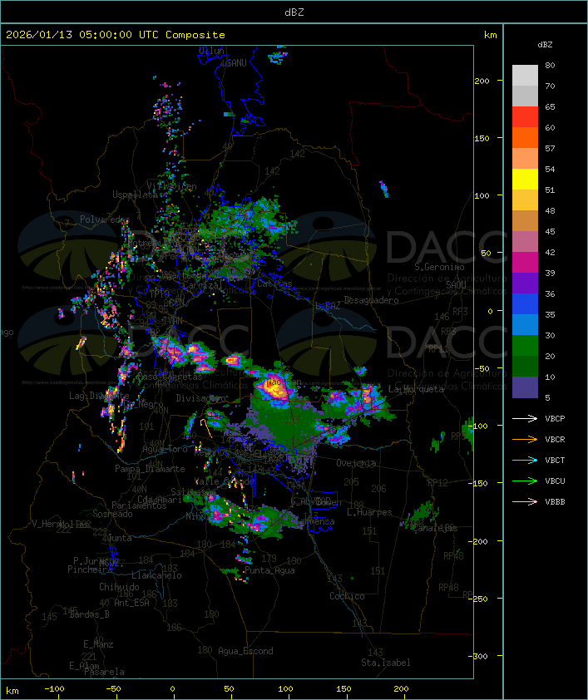Select the cyan VBCT arrow symbol

tap(525, 461)
